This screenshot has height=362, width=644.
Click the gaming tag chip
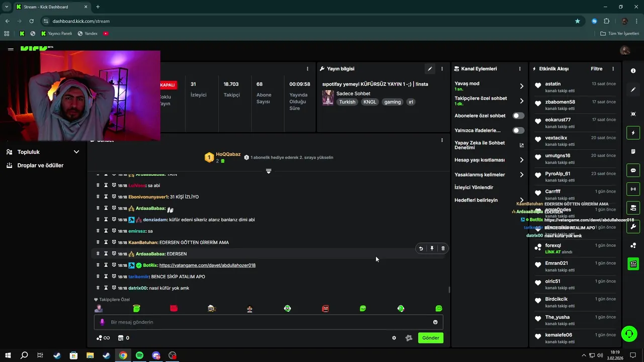[x=392, y=102]
